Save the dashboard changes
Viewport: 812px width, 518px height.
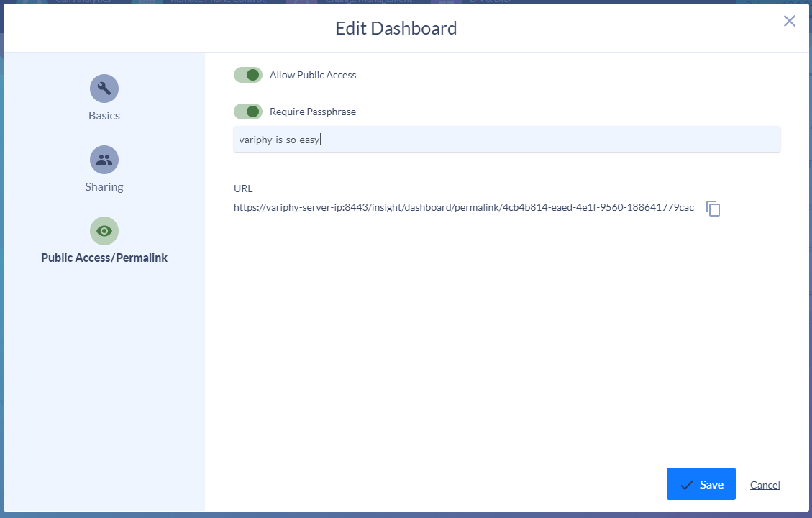(701, 483)
